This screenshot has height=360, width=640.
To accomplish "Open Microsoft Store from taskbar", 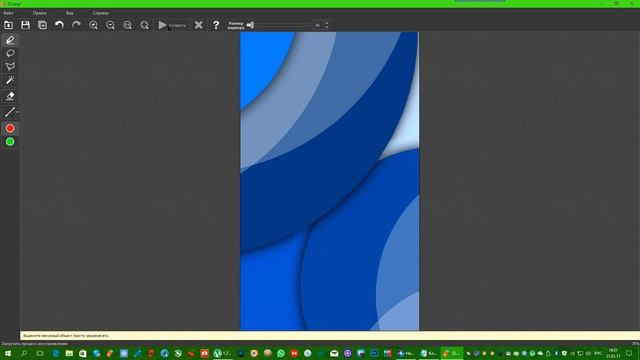I will point(83,353).
